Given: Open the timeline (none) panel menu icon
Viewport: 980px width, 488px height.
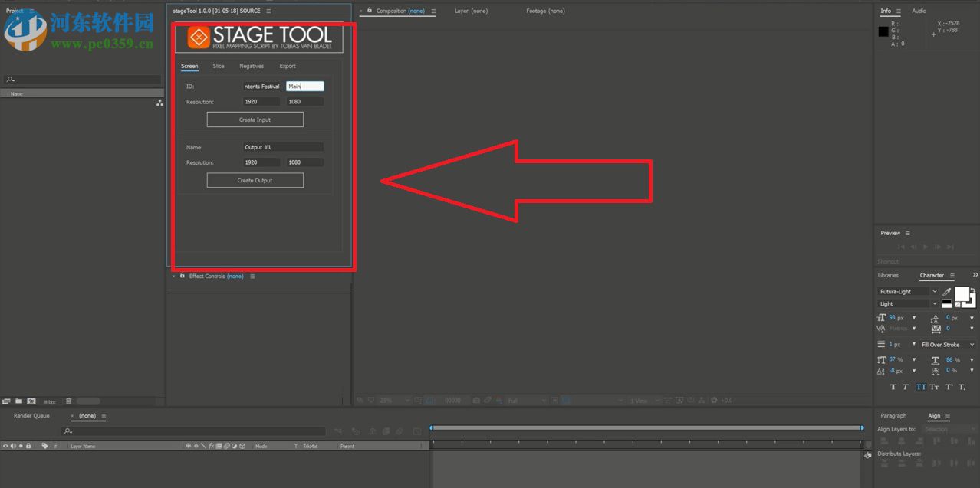Looking at the screenshot, I should point(104,416).
